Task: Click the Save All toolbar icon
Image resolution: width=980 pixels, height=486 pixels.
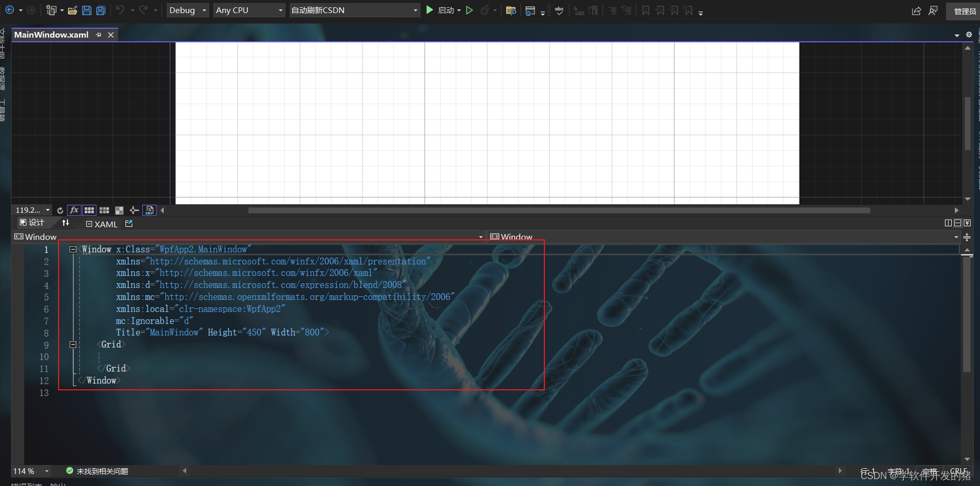Action: coord(100,10)
